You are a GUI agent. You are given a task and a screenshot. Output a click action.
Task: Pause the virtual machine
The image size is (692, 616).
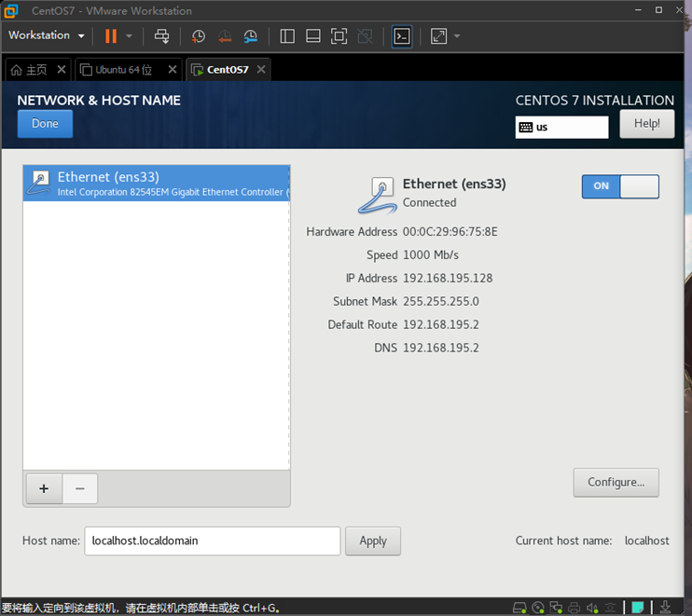111,36
